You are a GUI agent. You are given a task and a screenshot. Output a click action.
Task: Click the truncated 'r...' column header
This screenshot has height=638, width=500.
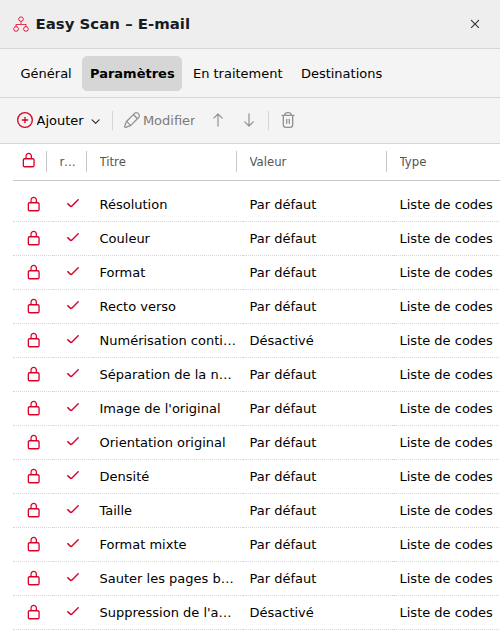coord(67,162)
